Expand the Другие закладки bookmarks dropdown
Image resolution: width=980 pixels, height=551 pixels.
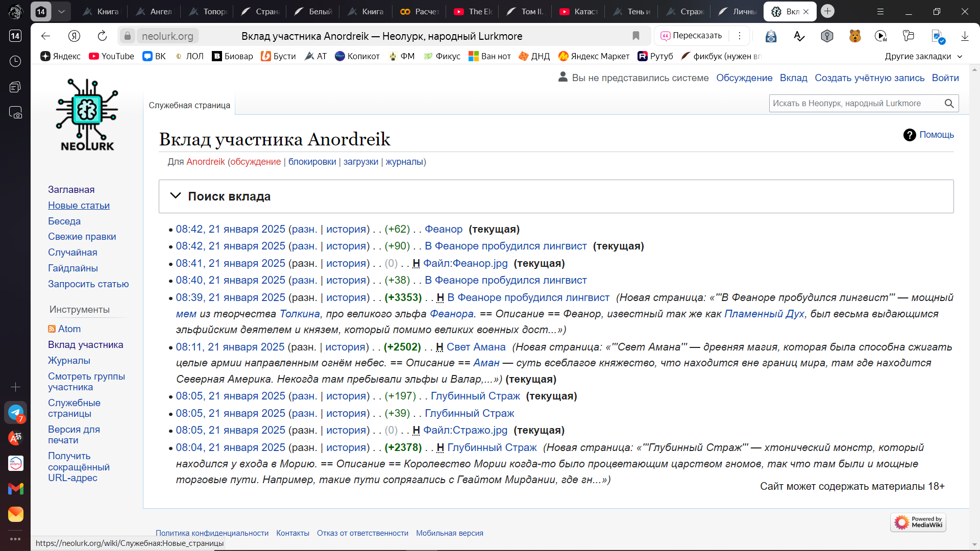923,56
